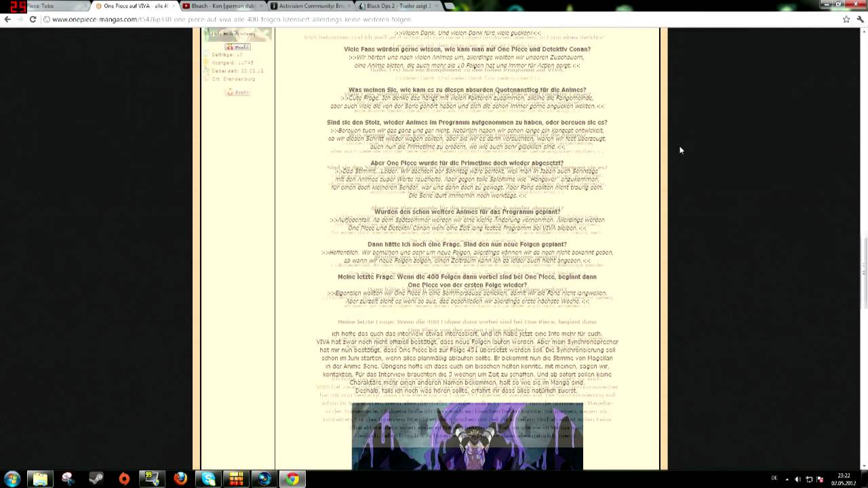Screen dimensions: 868x488
Task: Go forward using the browser forward arrow
Action: point(20,19)
